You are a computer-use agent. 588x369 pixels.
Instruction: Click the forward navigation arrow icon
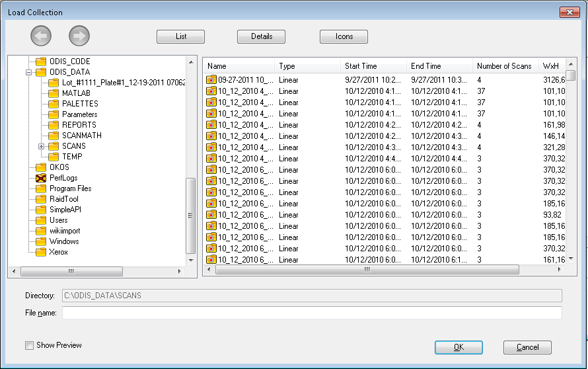79,36
